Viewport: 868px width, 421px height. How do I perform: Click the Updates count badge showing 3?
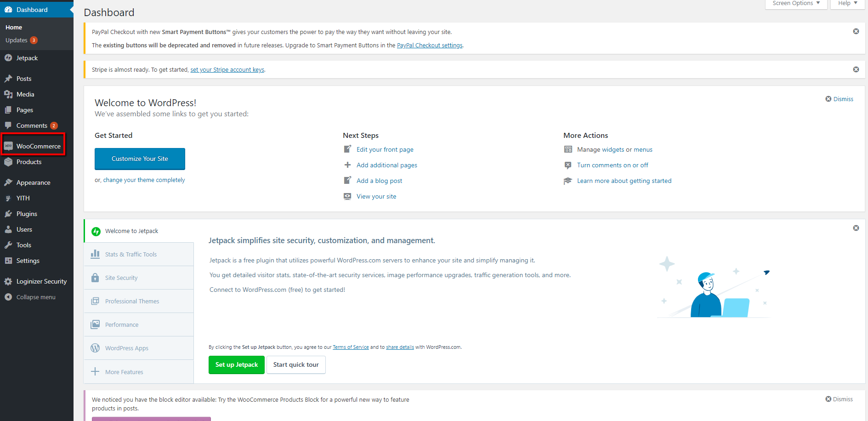pyautogui.click(x=34, y=40)
